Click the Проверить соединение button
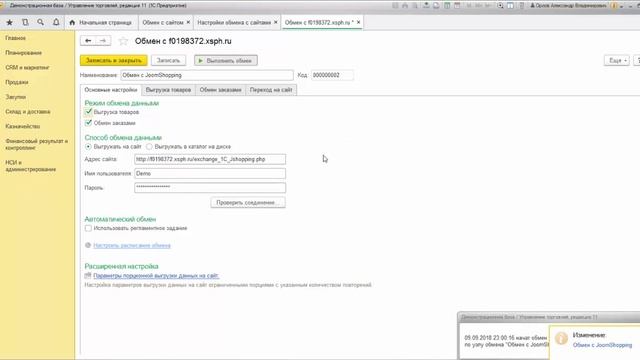Viewport: 640px width, 360px height. tap(248, 202)
